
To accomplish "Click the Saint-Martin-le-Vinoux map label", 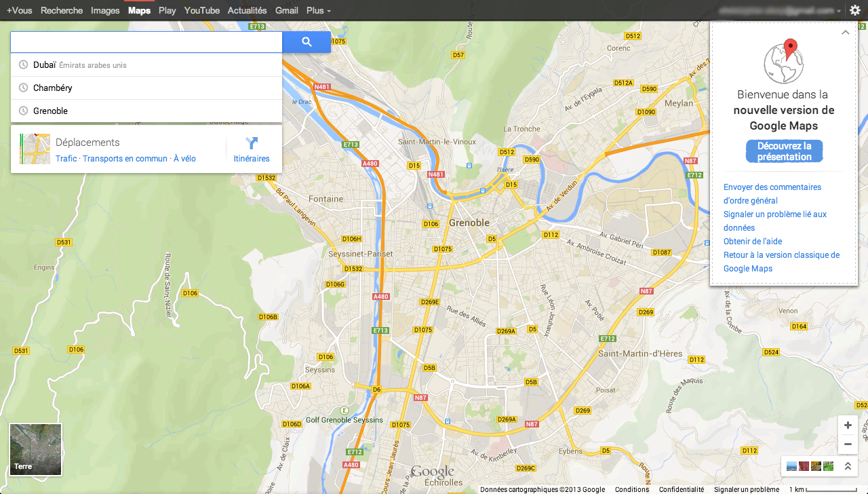I will pyautogui.click(x=437, y=142).
